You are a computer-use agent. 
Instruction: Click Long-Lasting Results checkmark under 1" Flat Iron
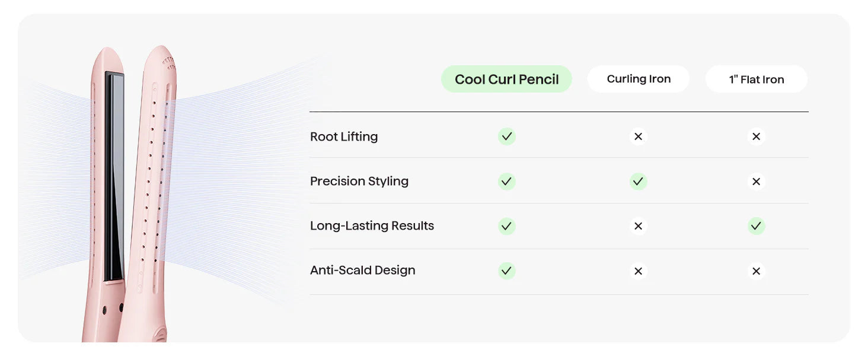(x=756, y=226)
